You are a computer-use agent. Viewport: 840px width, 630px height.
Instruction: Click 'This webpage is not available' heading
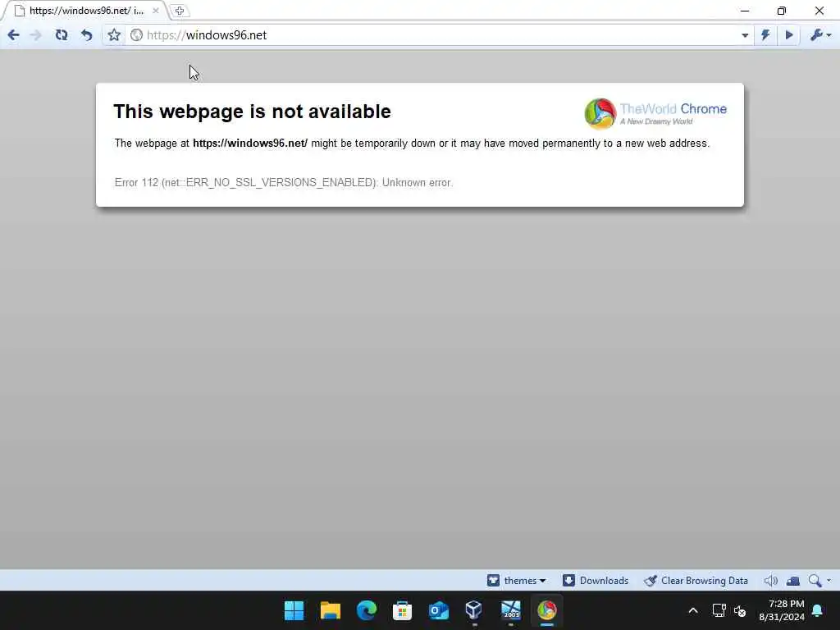[253, 112]
